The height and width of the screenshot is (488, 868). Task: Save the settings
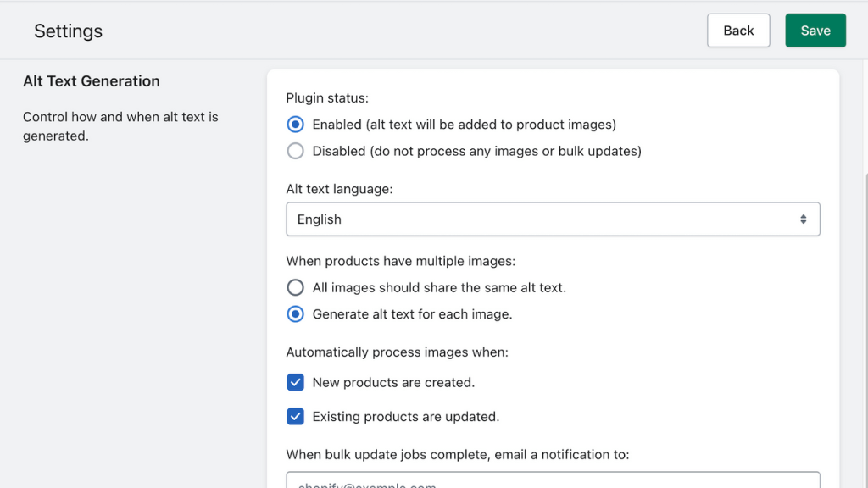(x=815, y=30)
